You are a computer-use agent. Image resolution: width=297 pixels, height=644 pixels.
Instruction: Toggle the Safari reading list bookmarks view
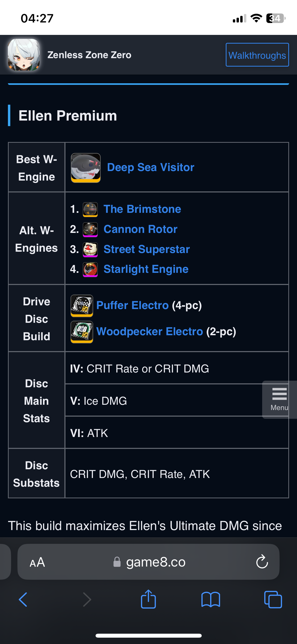tap(211, 600)
